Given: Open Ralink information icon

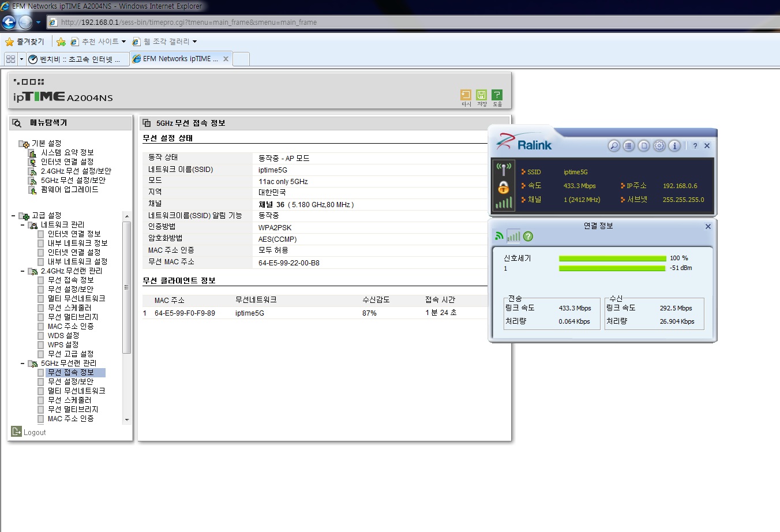Looking at the screenshot, I should (x=674, y=146).
